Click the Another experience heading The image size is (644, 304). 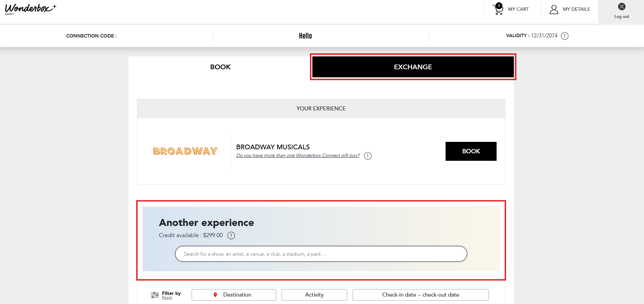pyautogui.click(x=206, y=223)
